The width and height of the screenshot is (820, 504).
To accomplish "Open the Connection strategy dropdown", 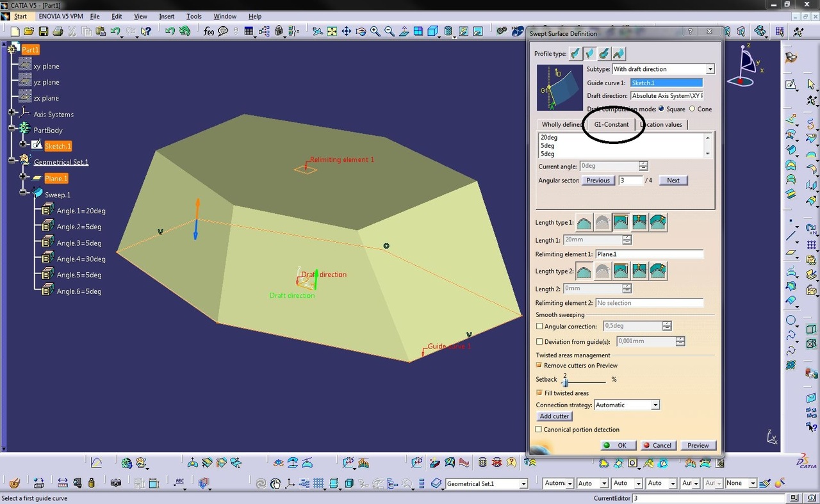I will point(655,405).
